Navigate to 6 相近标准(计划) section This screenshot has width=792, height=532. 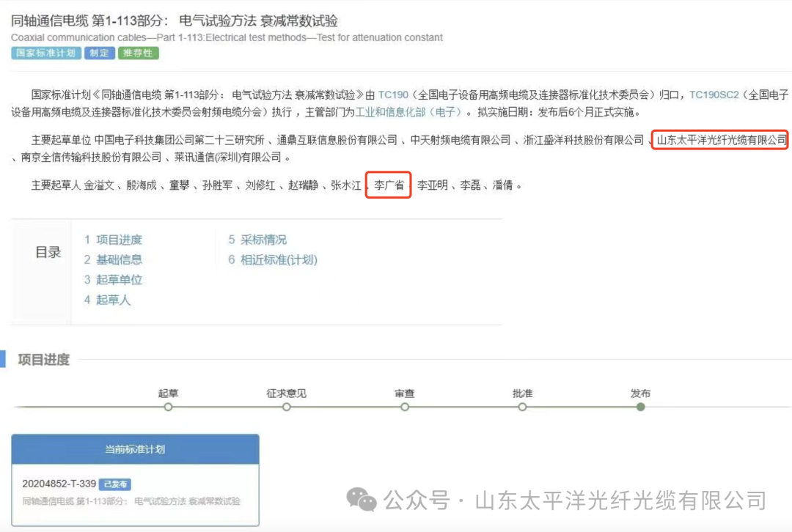(272, 259)
